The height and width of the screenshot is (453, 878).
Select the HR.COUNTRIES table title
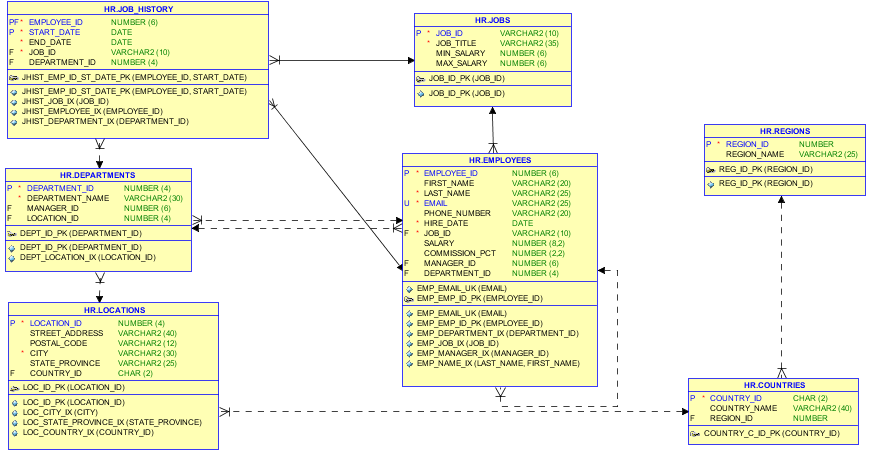click(773, 385)
